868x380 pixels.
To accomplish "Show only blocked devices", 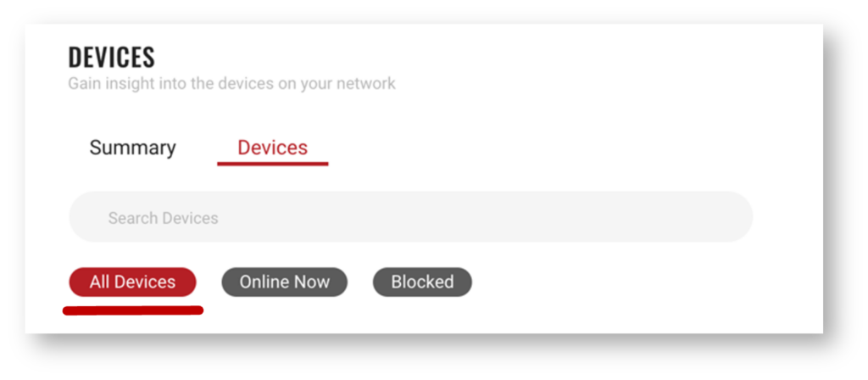I will pos(422,282).
